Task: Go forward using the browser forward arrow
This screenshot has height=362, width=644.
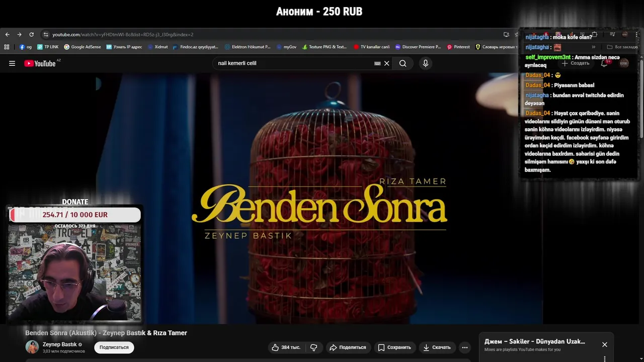Action: point(19,35)
